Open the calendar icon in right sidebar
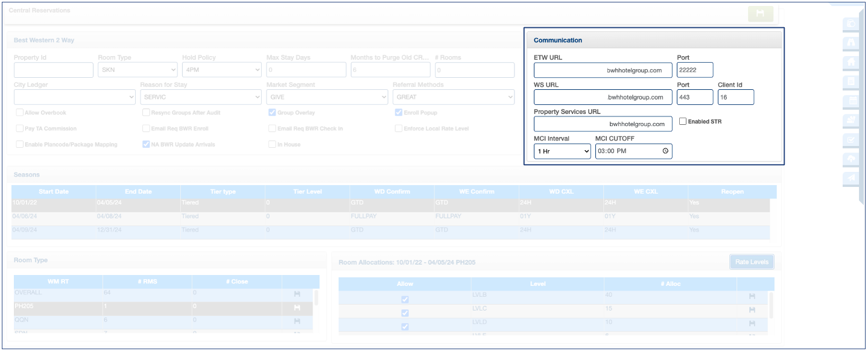 [x=852, y=101]
